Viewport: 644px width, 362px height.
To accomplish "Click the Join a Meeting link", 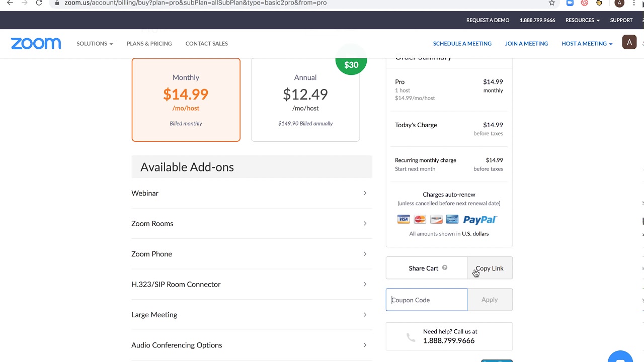I will 526,44.
